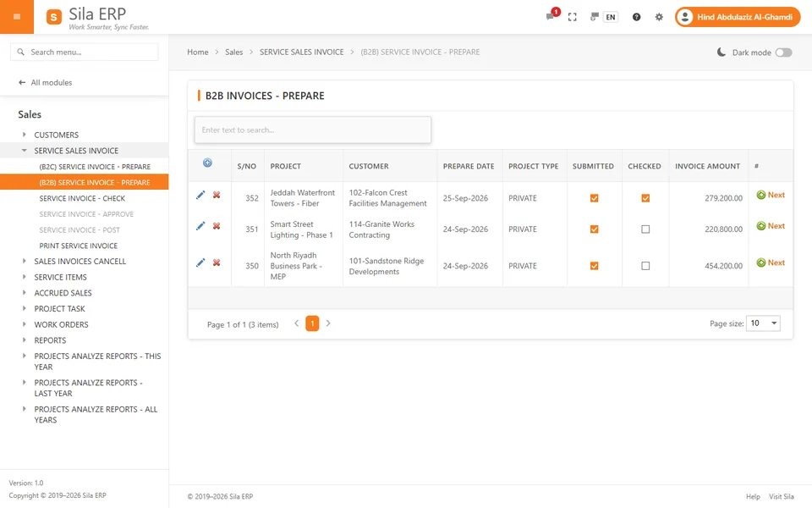Expand the SALES INVOICES CANCELL node
The height and width of the screenshot is (508, 812).
coord(24,262)
